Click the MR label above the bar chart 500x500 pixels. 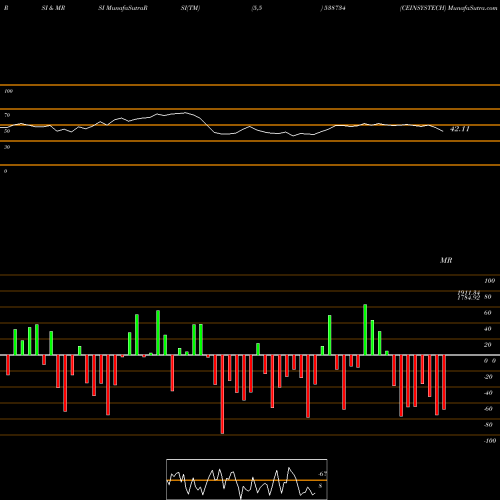coord(446,260)
